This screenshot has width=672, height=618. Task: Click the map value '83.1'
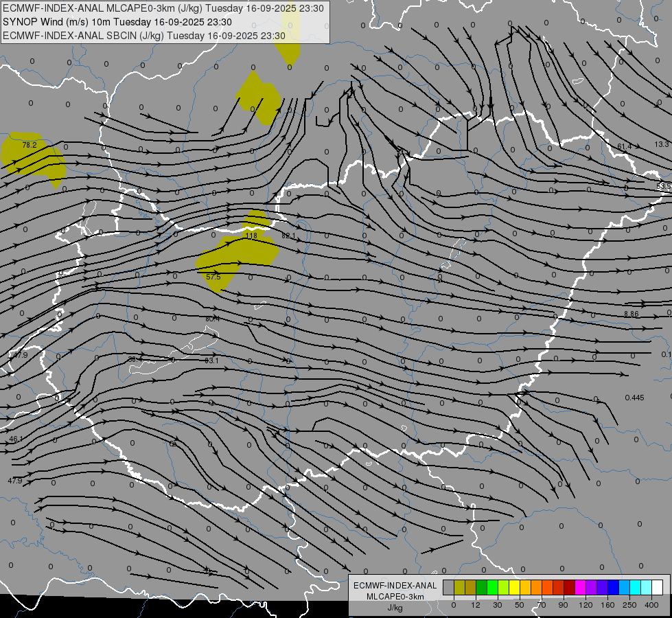pyautogui.click(x=211, y=360)
